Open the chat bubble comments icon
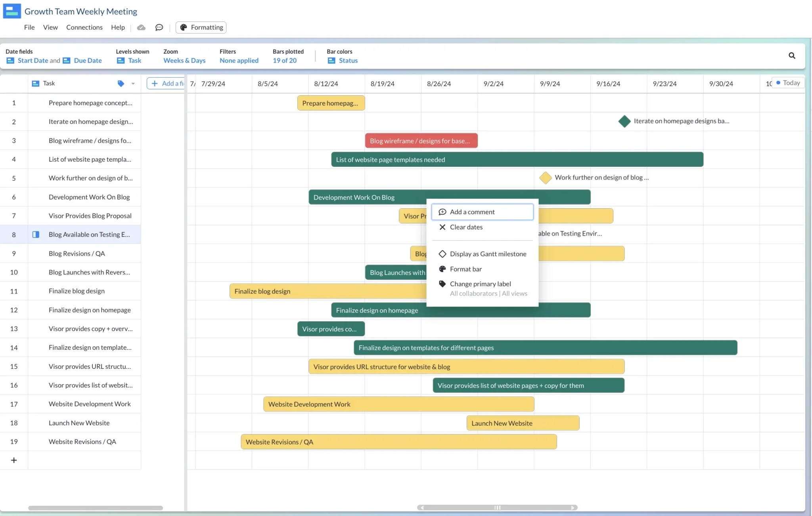Image resolution: width=812 pixels, height=516 pixels. click(159, 27)
